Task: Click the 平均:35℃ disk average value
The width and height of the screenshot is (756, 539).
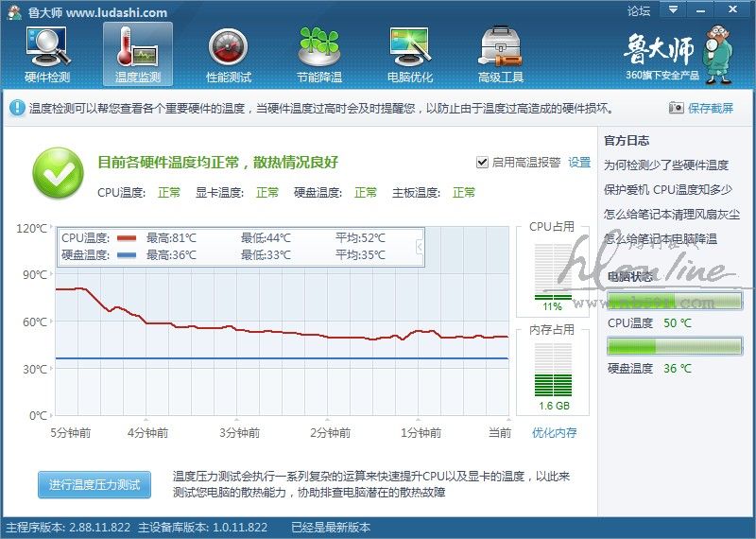Action: pyautogui.click(x=361, y=254)
